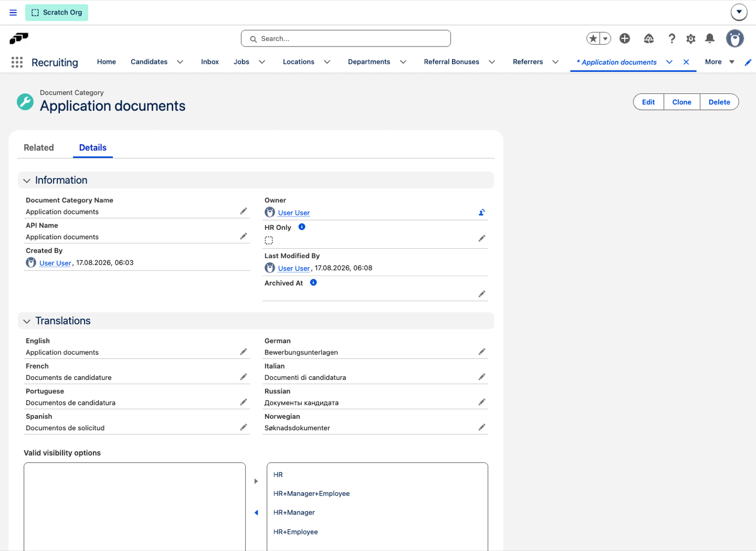Open the Global Actions plus icon
756x551 pixels.
click(625, 38)
